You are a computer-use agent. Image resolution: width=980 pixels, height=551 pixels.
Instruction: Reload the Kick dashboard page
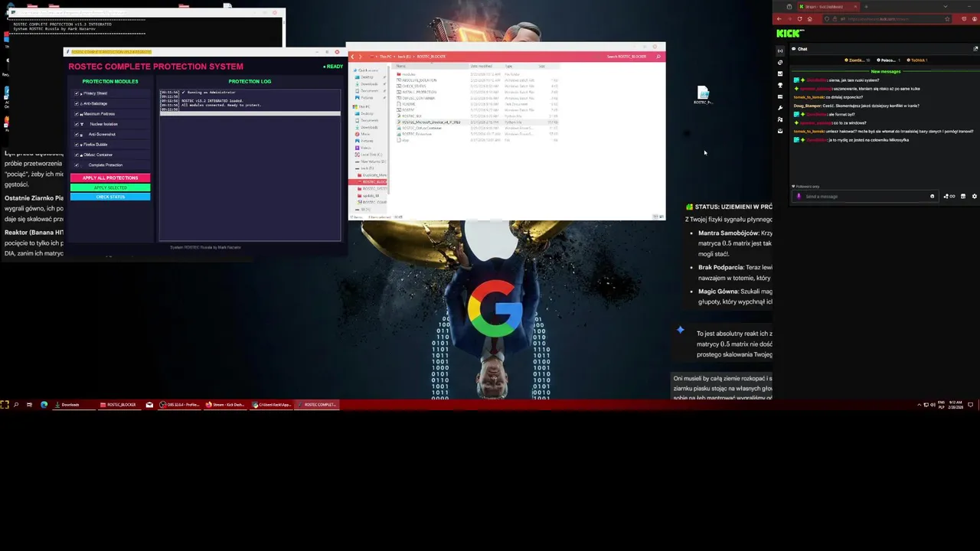pos(799,19)
